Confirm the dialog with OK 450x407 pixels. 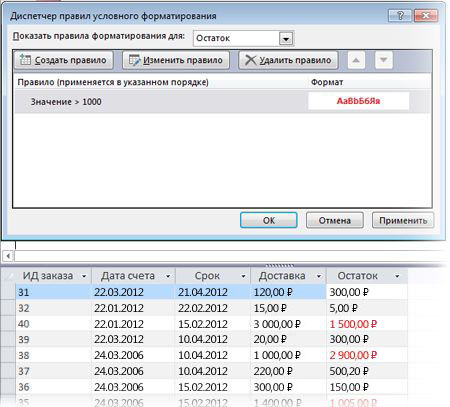[269, 220]
